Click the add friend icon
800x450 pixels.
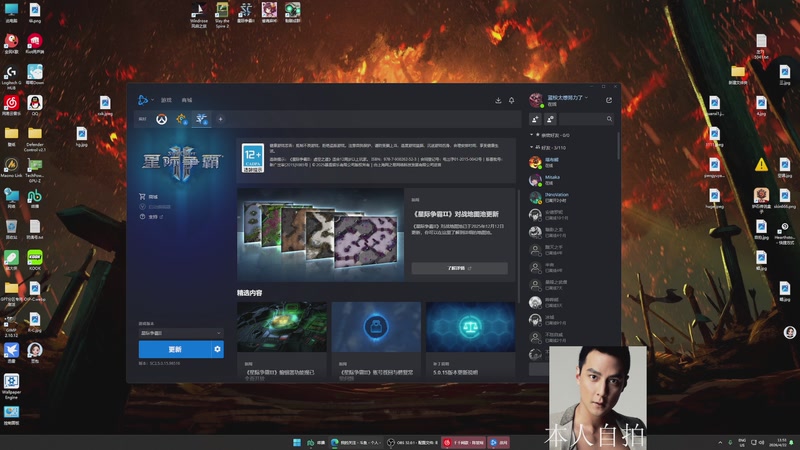535,119
